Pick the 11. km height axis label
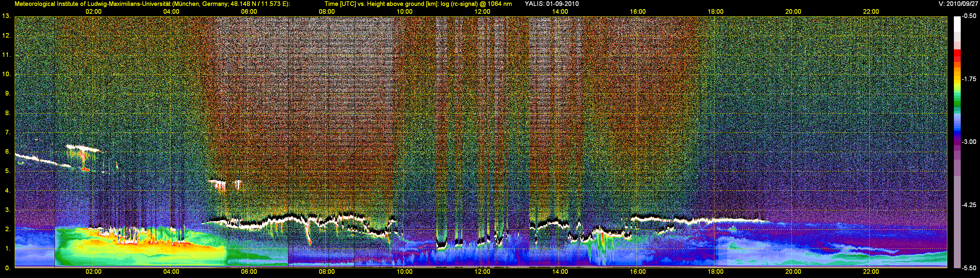980x278 pixels. pos(6,55)
